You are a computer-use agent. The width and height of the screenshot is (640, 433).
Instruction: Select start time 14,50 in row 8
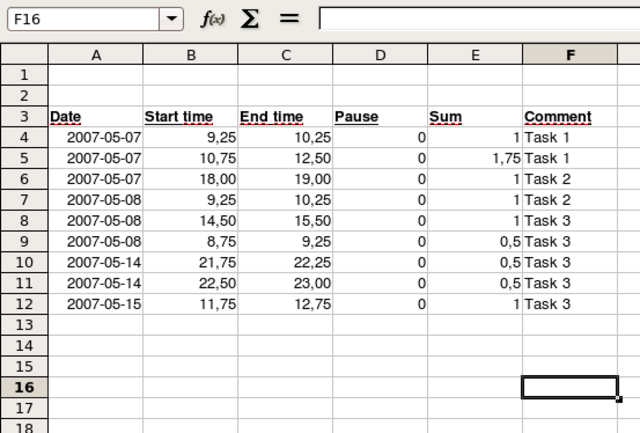click(191, 221)
